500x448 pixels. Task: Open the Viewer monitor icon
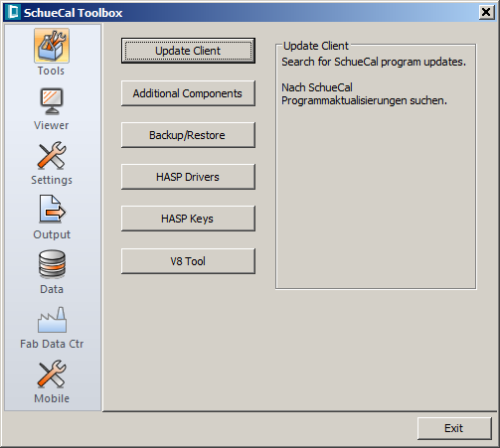pyautogui.click(x=52, y=101)
